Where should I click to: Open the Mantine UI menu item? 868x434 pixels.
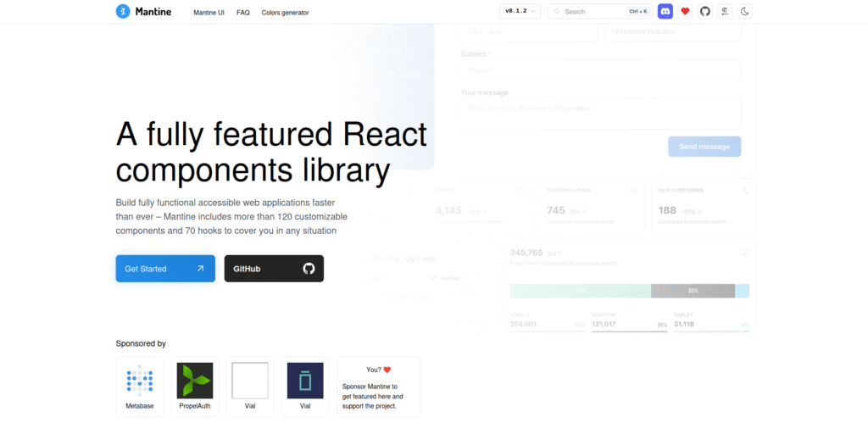coord(209,12)
